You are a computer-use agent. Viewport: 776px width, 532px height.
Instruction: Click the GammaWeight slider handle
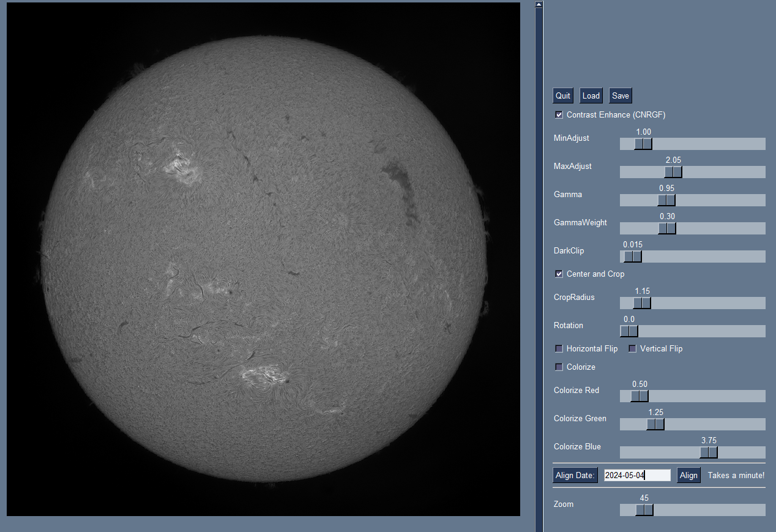pyautogui.click(x=667, y=228)
